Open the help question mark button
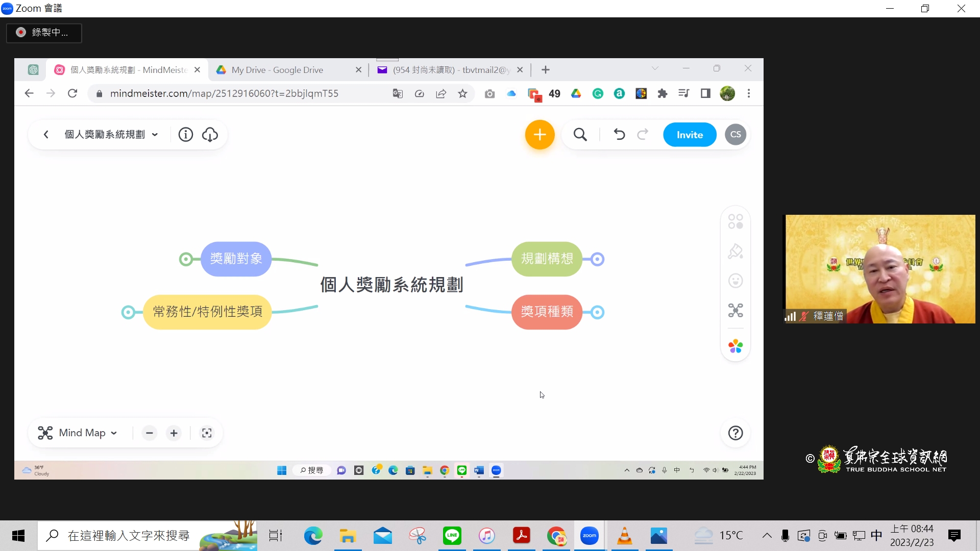The height and width of the screenshot is (551, 980). point(735,433)
